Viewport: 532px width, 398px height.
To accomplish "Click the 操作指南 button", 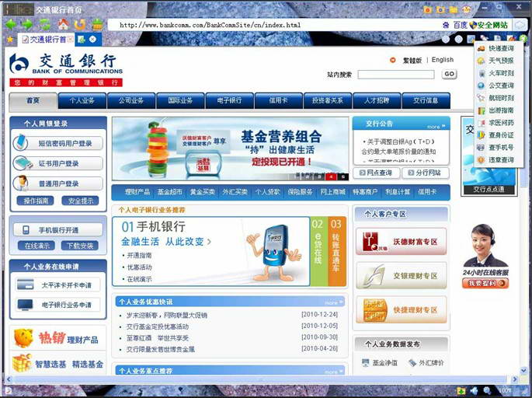I will (x=36, y=201).
